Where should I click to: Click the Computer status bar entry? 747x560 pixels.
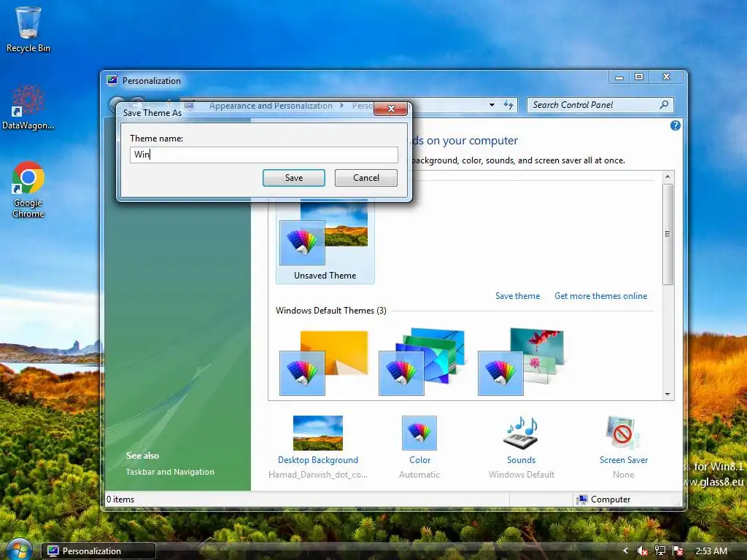click(x=603, y=499)
